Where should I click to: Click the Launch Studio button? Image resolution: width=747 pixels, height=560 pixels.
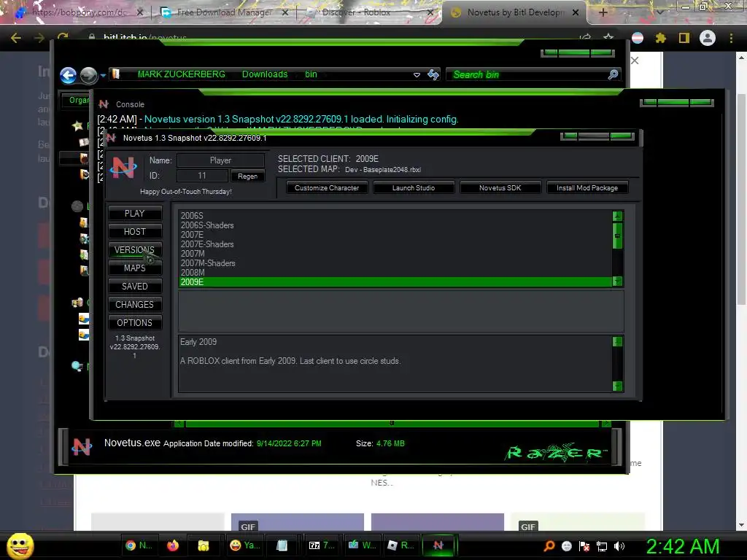(414, 187)
